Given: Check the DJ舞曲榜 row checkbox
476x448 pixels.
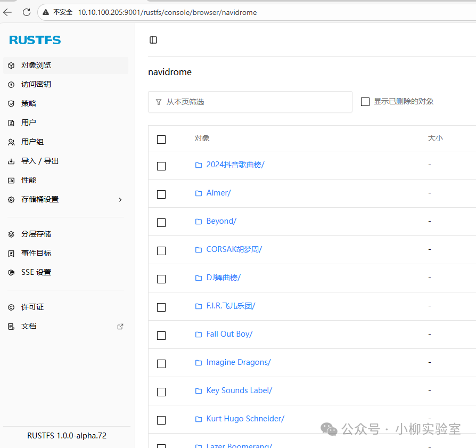Looking at the screenshot, I should coord(161,279).
